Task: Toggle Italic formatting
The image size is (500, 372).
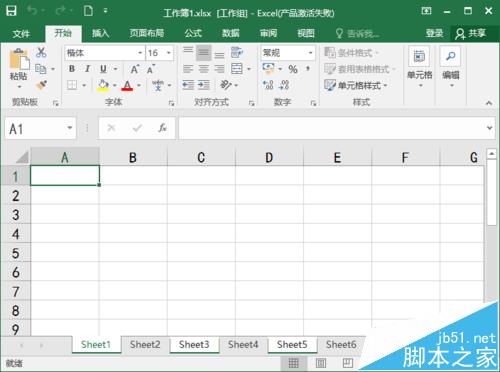Action: pos(87,69)
